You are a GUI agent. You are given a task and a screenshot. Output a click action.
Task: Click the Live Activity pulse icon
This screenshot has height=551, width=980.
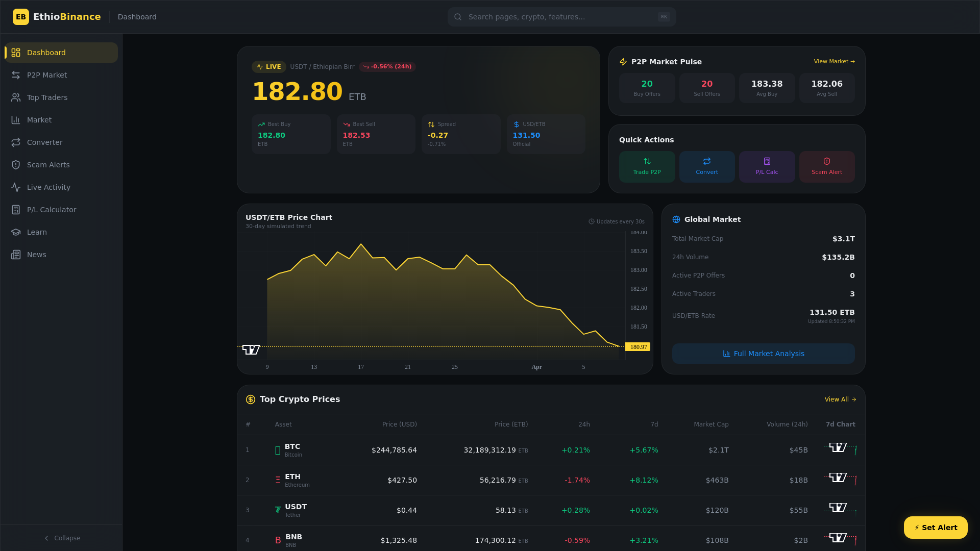coord(16,187)
